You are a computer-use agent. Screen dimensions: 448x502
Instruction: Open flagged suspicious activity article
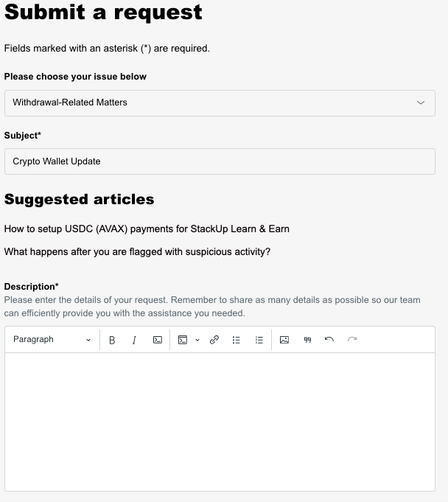tap(137, 251)
